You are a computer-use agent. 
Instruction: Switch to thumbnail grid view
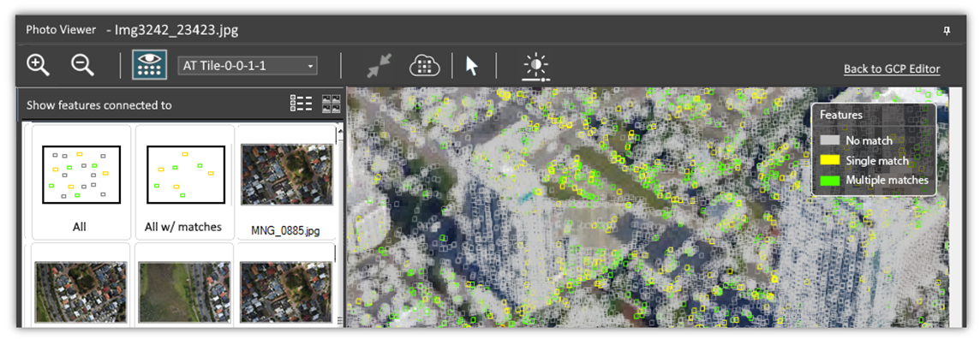332,104
